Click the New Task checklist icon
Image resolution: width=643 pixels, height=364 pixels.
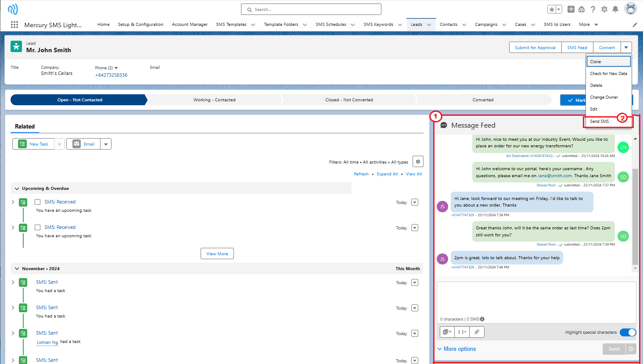pyautogui.click(x=22, y=144)
